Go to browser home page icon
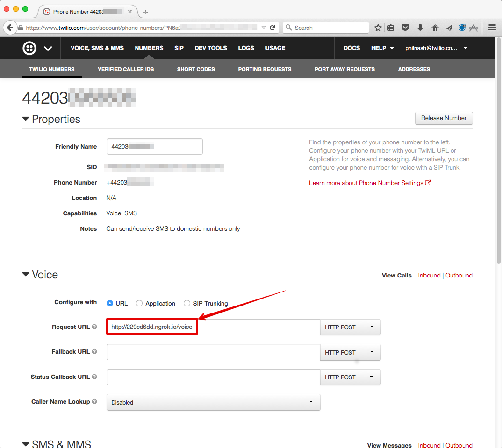Screen dimensions: 502x448 pos(435,28)
